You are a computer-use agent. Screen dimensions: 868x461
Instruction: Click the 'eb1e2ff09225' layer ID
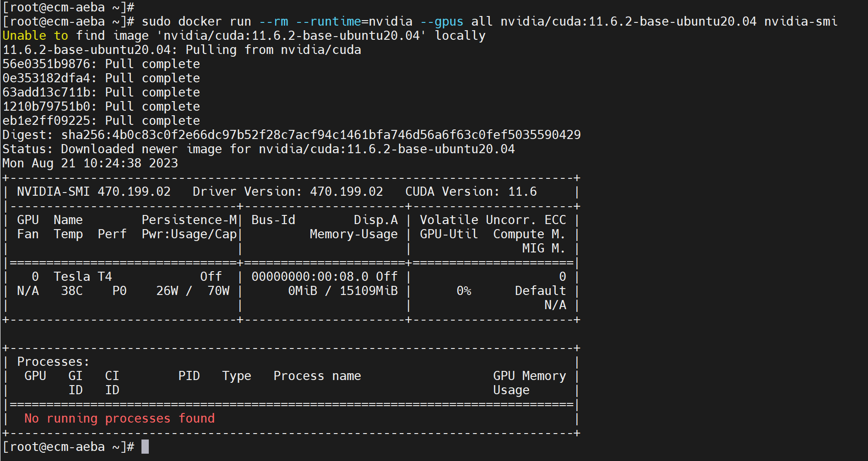coord(46,121)
